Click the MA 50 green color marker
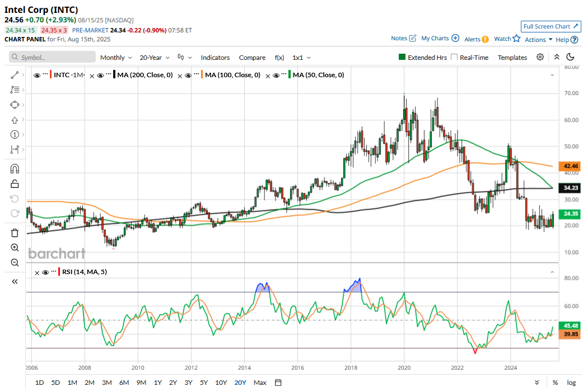 click(290, 74)
